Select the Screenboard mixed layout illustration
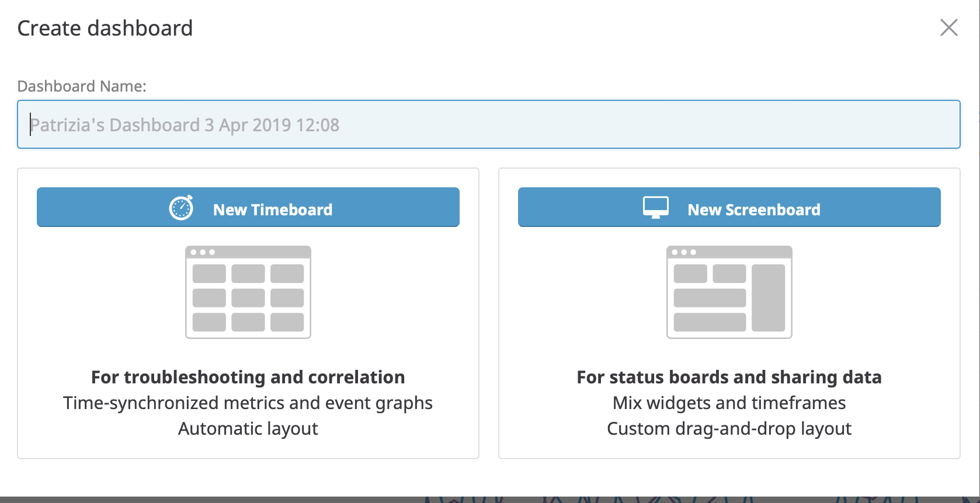980x503 pixels. [729, 292]
